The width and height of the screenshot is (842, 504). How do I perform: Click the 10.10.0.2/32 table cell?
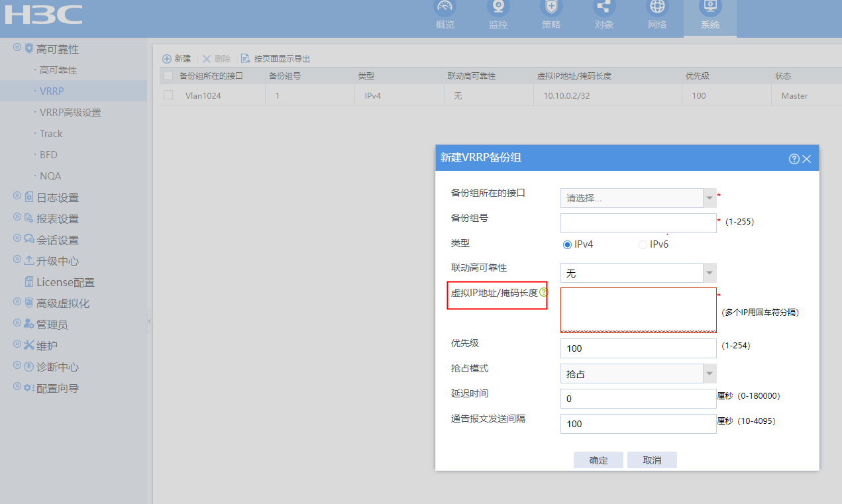coord(565,95)
